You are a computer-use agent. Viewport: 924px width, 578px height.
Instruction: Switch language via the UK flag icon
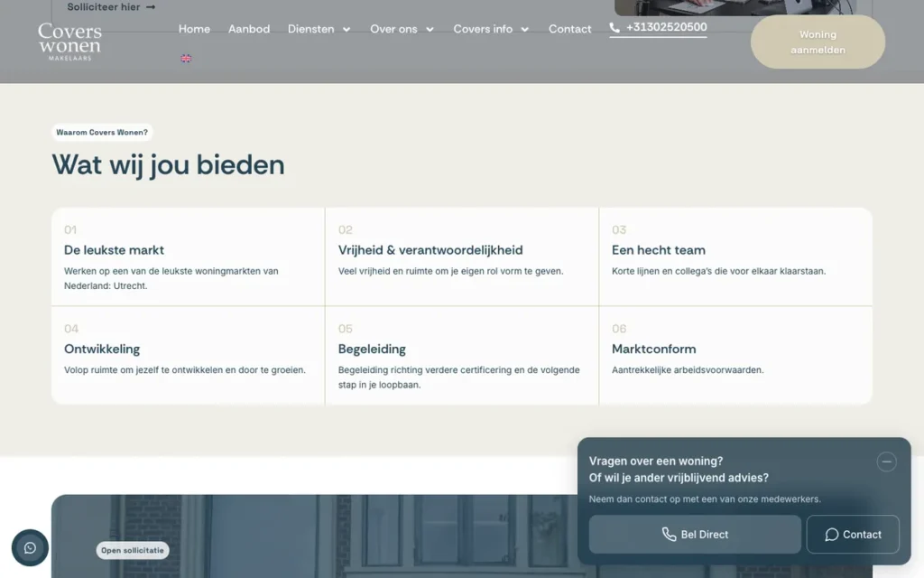pyautogui.click(x=186, y=59)
